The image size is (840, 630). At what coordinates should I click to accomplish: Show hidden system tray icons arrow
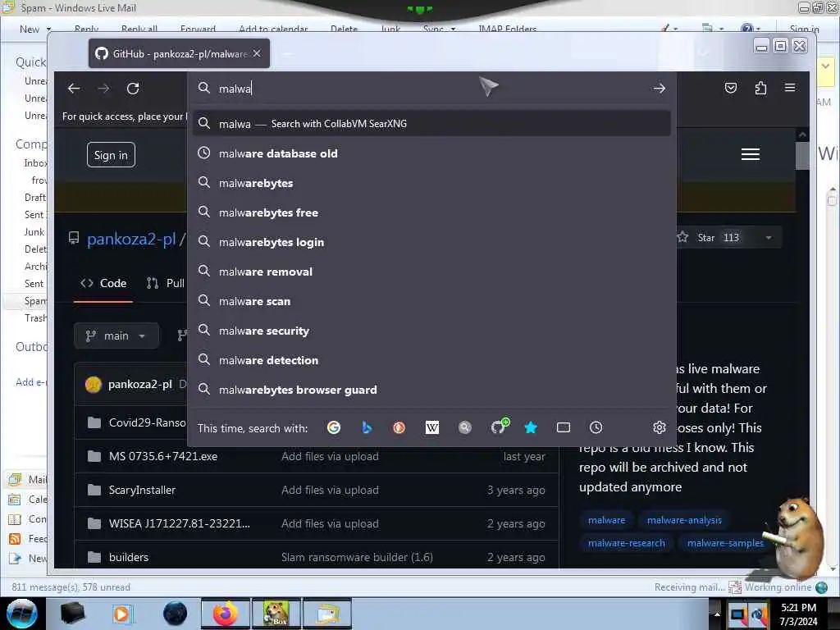click(717, 614)
